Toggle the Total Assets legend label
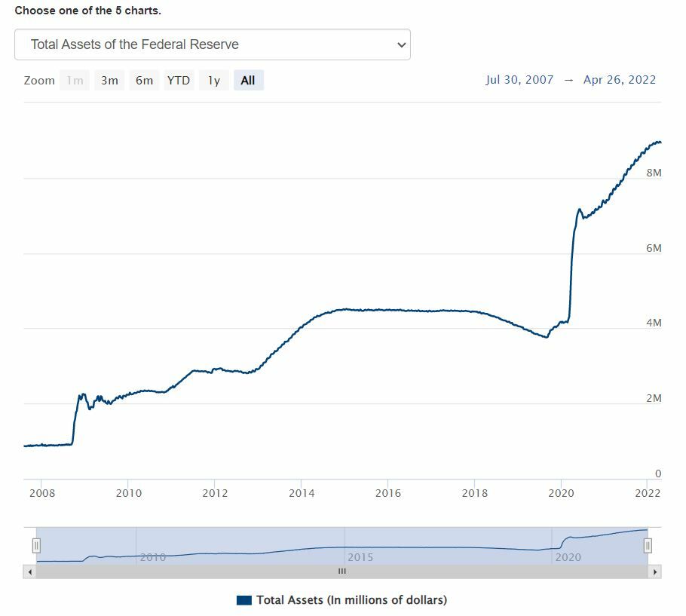The width and height of the screenshot is (686, 616). tap(351, 600)
